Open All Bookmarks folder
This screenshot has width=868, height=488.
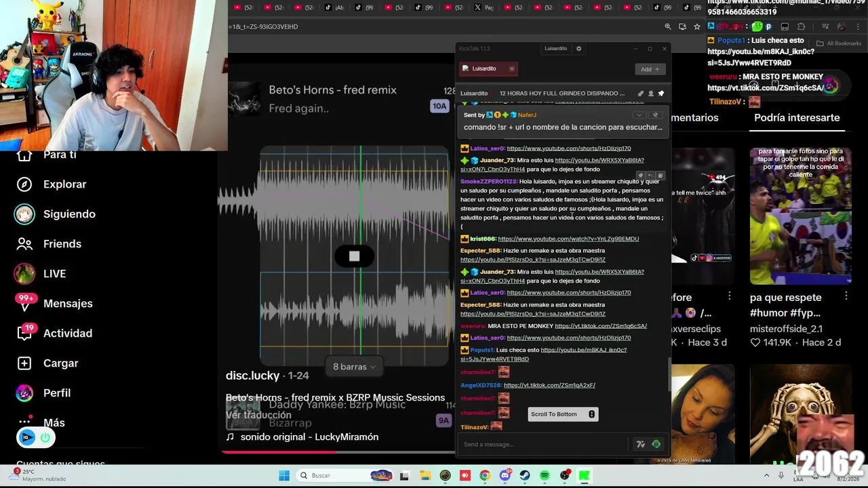(839, 43)
